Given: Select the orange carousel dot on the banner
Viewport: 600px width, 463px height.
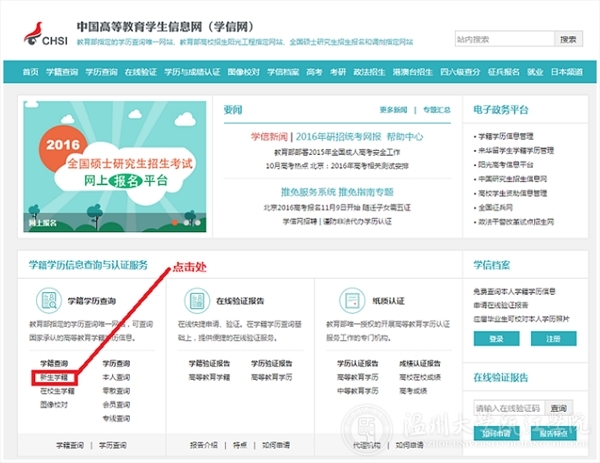Looking at the screenshot, I should 174,222.
